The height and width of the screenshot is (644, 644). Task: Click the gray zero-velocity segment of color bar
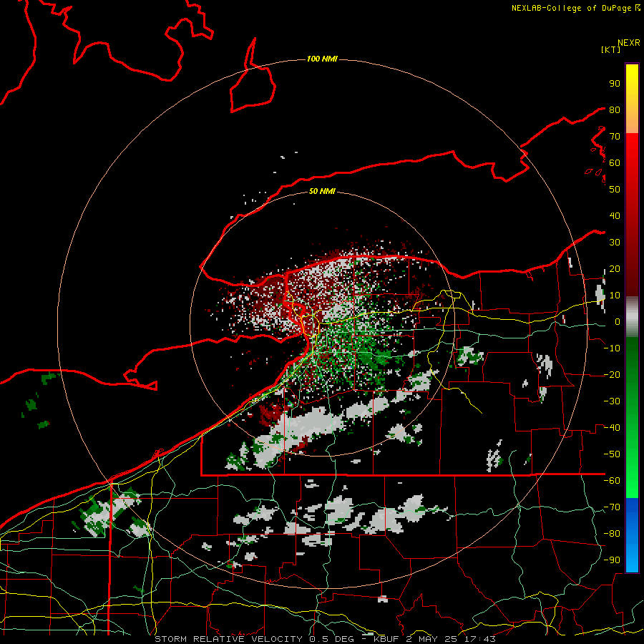click(632, 317)
